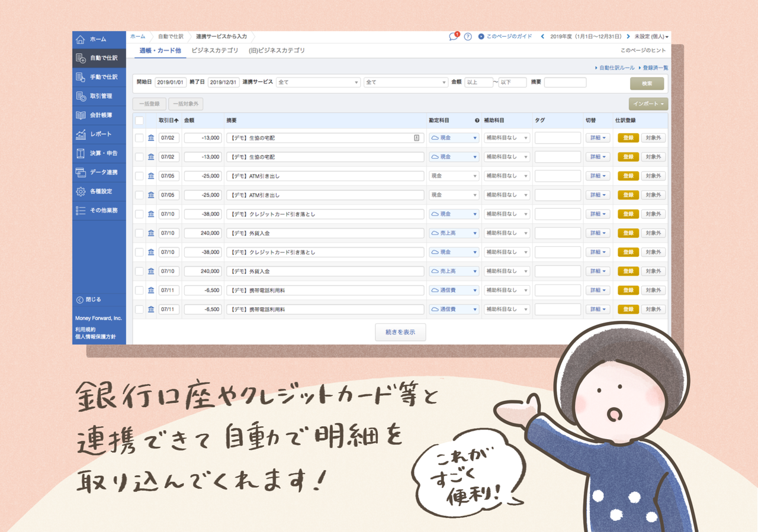Screen dimensions: 758x532
Task: Tick checkbox for first ATM引き出し row
Action: [139, 176]
